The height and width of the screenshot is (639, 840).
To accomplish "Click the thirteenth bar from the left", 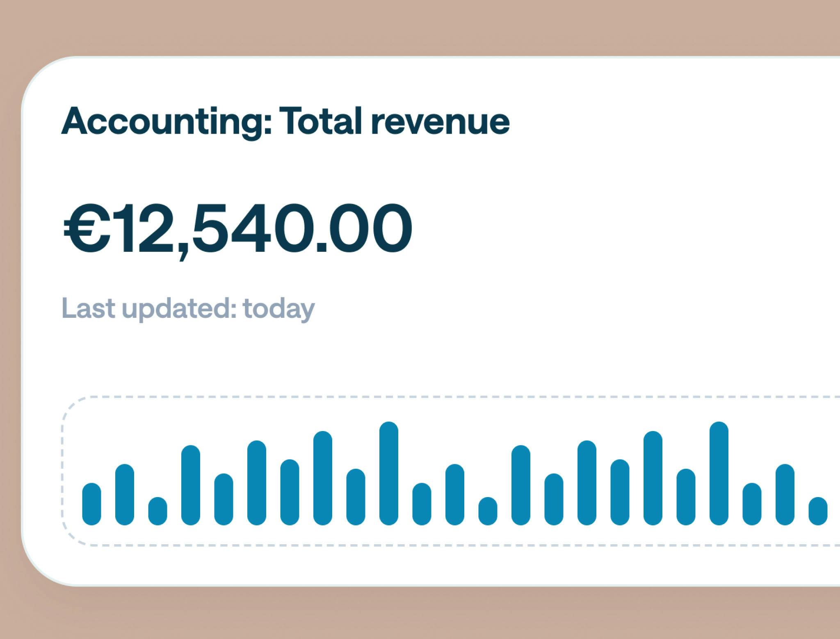I will (x=488, y=511).
